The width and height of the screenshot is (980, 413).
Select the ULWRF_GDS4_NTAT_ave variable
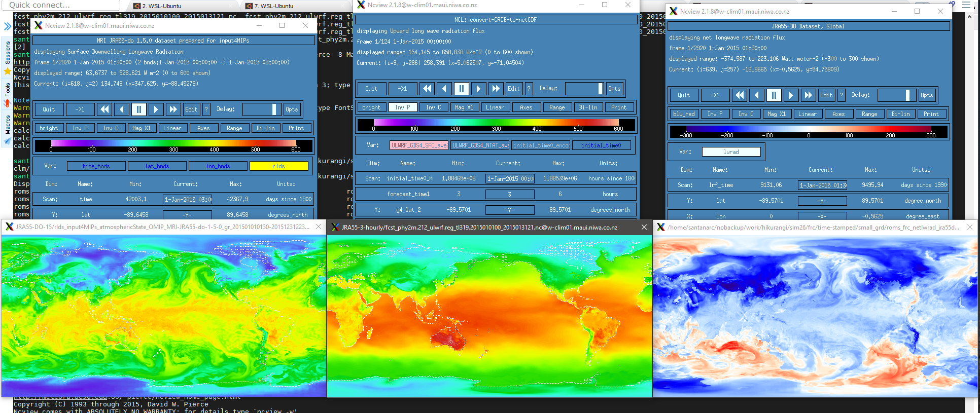(x=480, y=145)
